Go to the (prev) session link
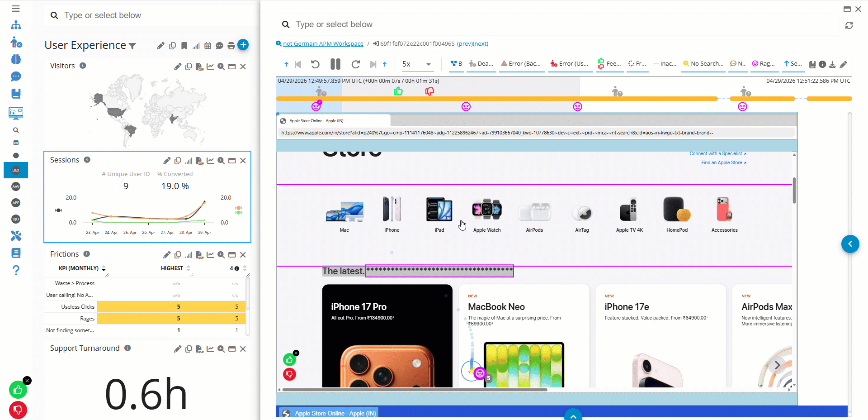The width and height of the screenshot is (868, 420). click(464, 44)
